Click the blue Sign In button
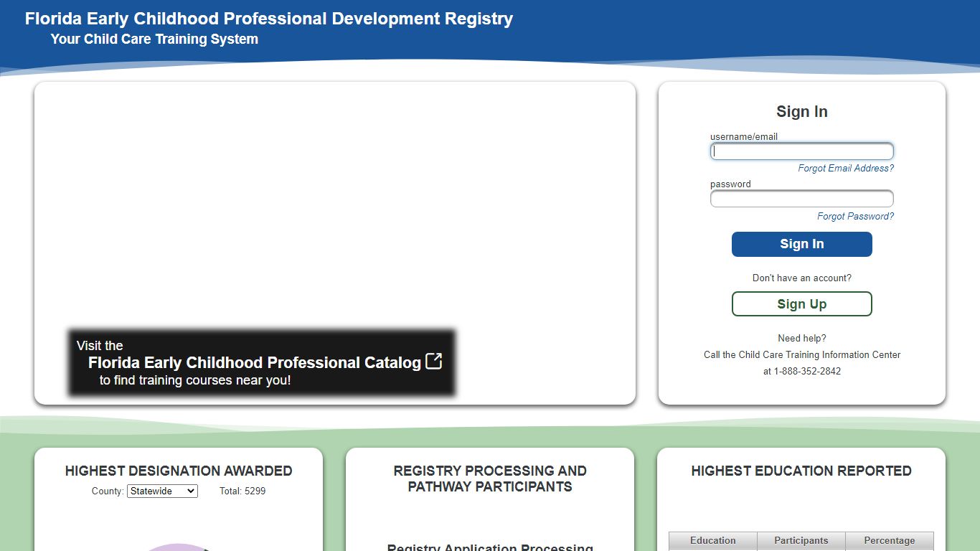Viewport: 980px width, 551px height. click(x=801, y=244)
